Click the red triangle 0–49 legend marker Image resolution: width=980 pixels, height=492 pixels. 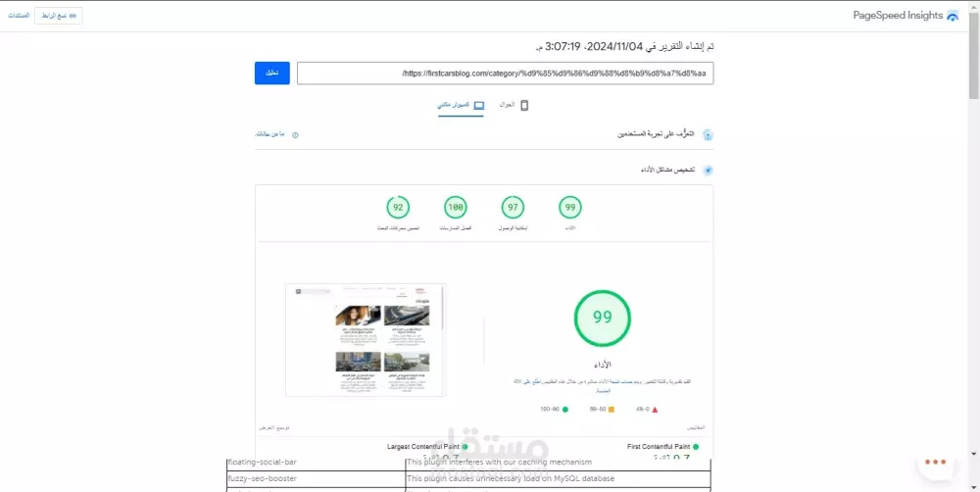pyautogui.click(x=655, y=410)
